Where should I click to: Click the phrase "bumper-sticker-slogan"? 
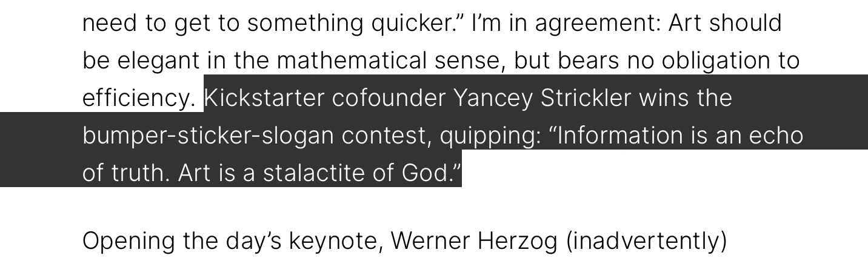click(208, 136)
